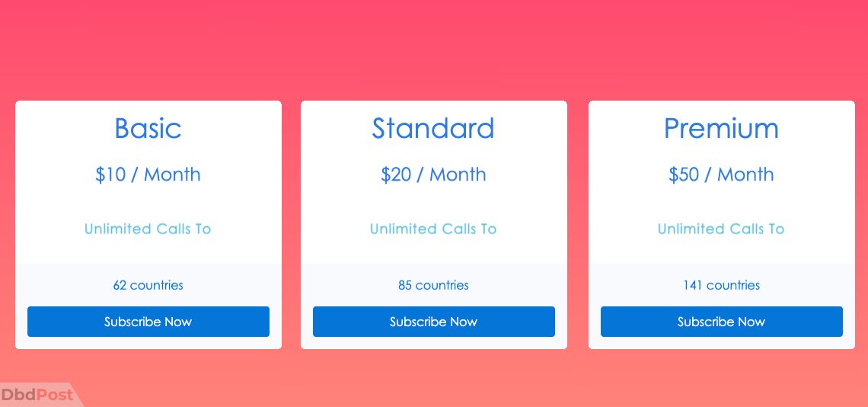Screen dimensions: 868x407
Task: Click the $10 / Month price
Action: point(148,175)
